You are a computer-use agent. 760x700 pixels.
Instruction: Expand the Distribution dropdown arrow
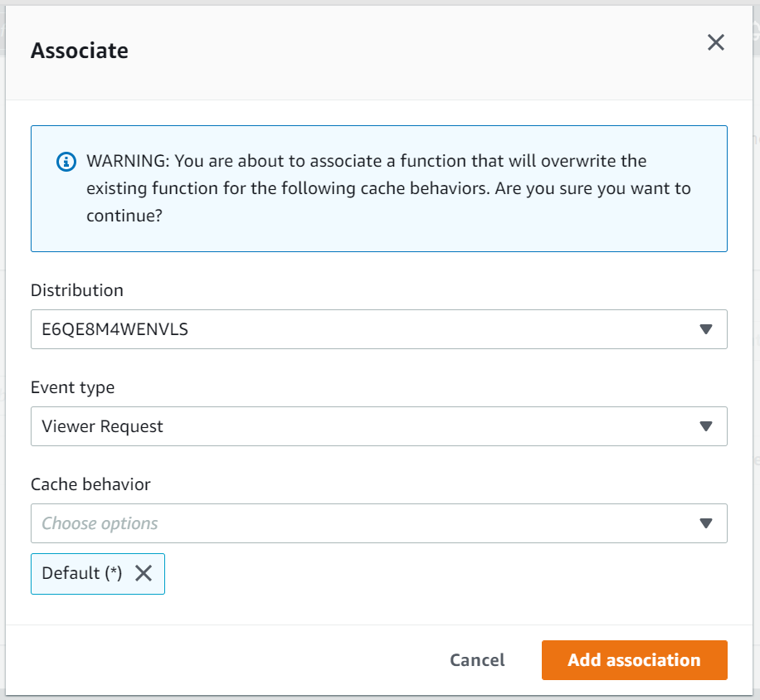pos(706,329)
